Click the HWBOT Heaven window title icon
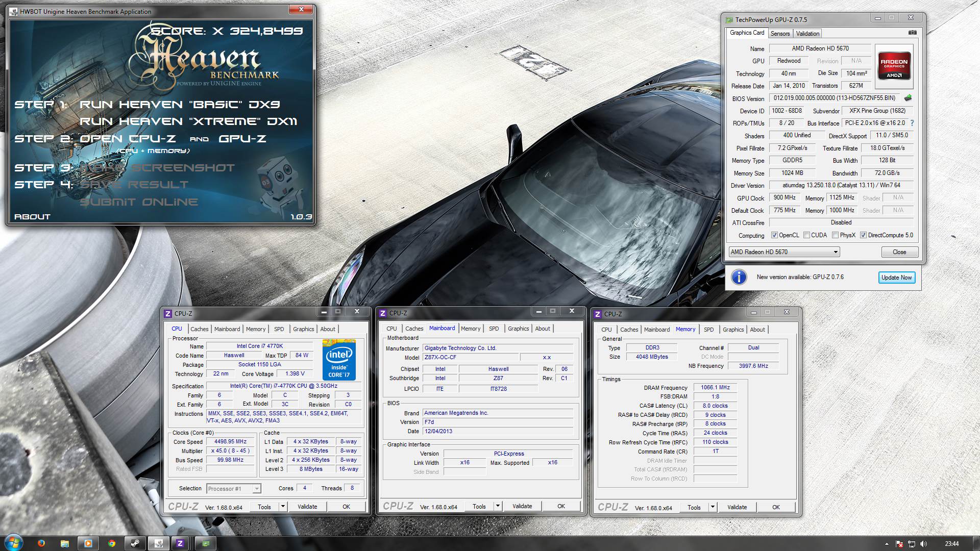Image resolution: width=980 pixels, height=551 pixels. (14, 11)
